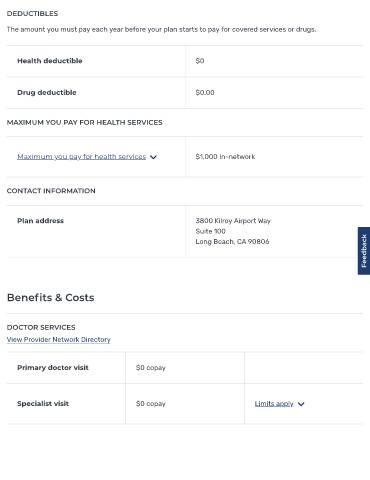Click the Plan address row label
This screenshot has height=480, width=370.
40,221
